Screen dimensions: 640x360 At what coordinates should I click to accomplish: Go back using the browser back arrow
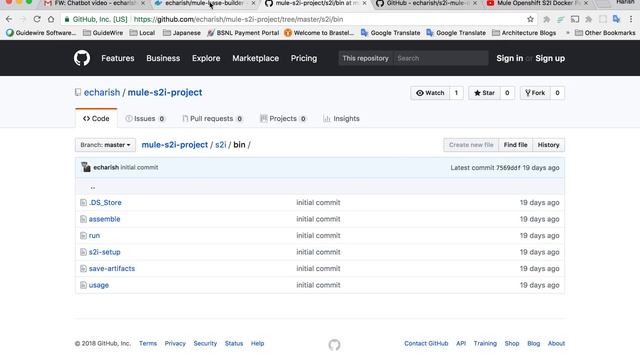9,19
